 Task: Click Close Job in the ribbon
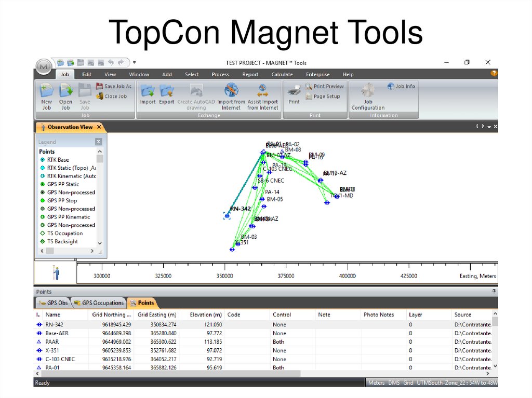pyautogui.click(x=111, y=97)
